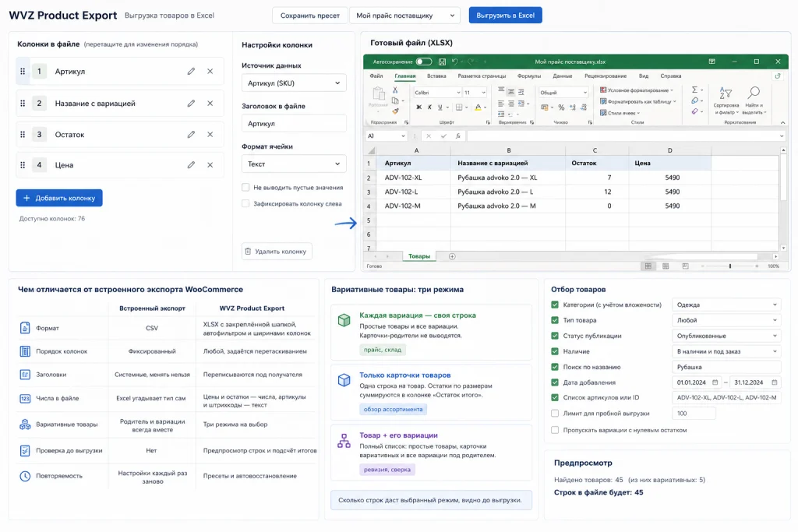798x532 pixels.
Task: Add a new sheet with plus icon
Action: [x=452, y=256]
